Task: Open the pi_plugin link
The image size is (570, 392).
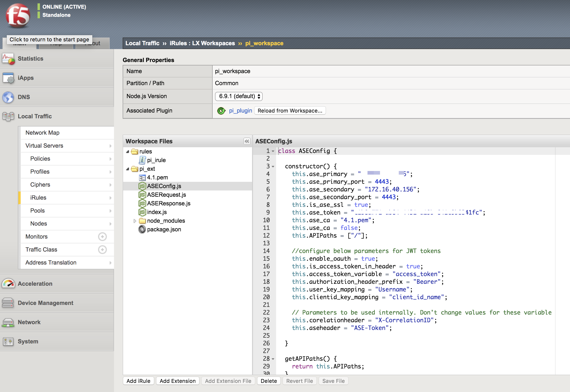Action: point(240,111)
